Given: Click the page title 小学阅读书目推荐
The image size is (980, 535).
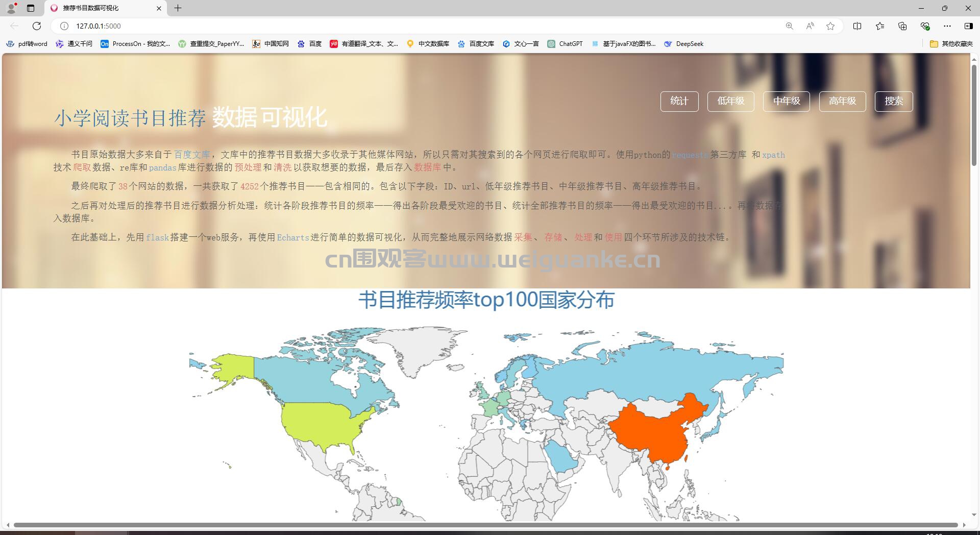Looking at the screenshot, I should click(130, 118).
